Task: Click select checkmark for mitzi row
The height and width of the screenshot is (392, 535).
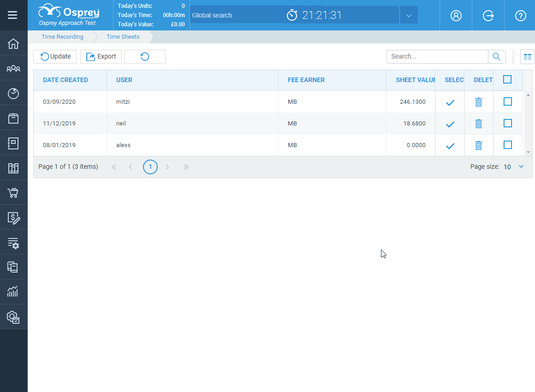Action: [x=450, y=102]
